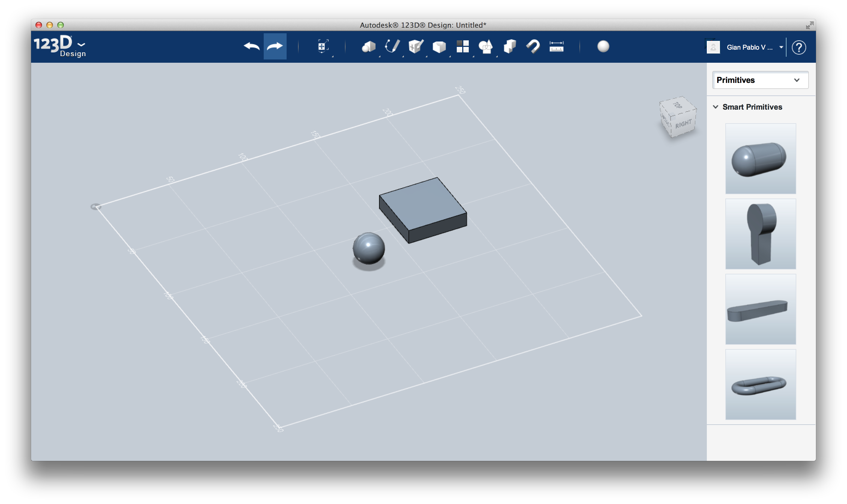847x504 pixels.
Task: Open the Material sphere tool
Action: (603, 47)
